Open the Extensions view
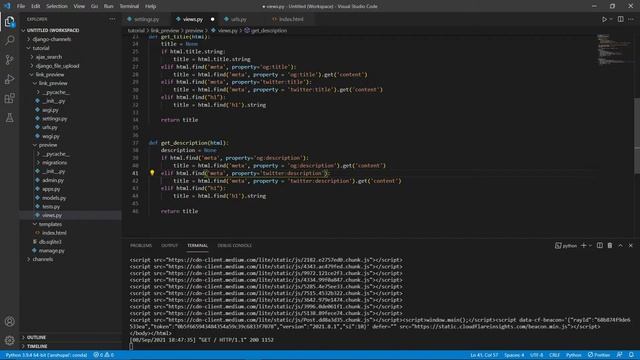This screenshot has height=360, width=640. 9,98
